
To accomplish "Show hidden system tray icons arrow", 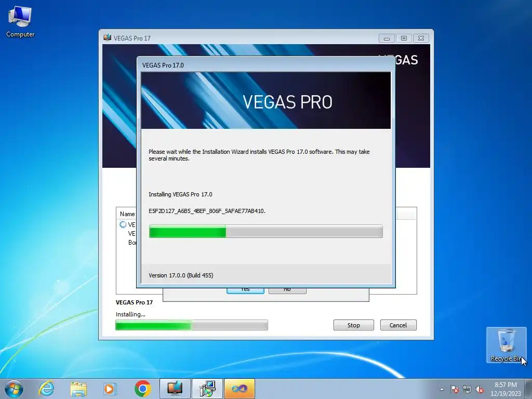I will pos(442,389).
